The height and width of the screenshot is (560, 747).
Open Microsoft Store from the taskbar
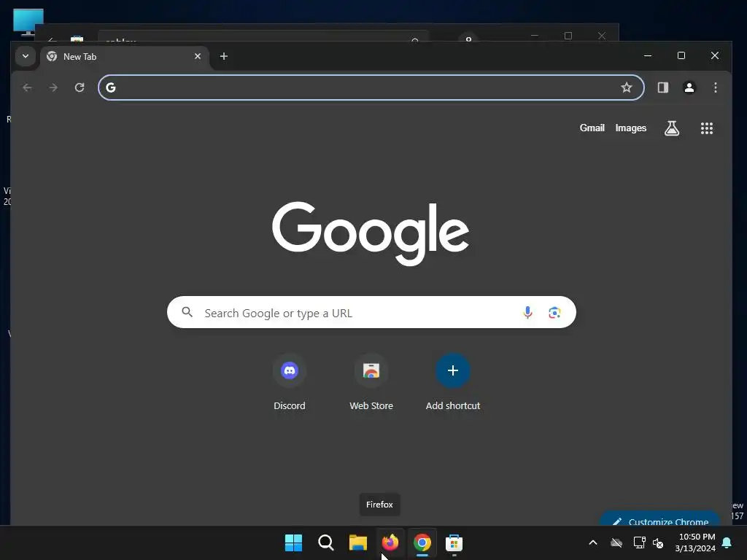click(x=454, y=542)
